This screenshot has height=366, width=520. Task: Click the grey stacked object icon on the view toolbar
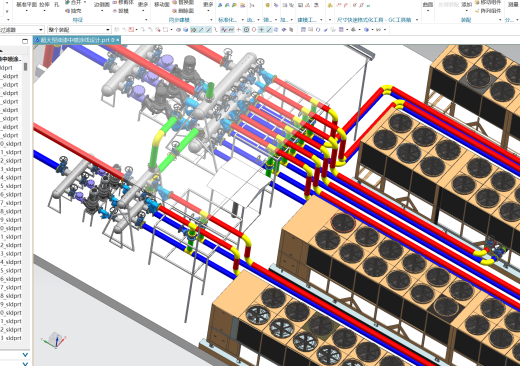tap(353, 30)
